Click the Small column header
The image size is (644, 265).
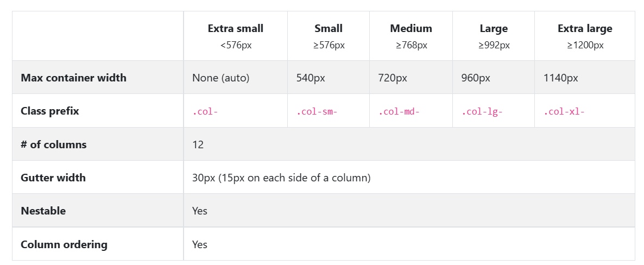tap(329, 29)
